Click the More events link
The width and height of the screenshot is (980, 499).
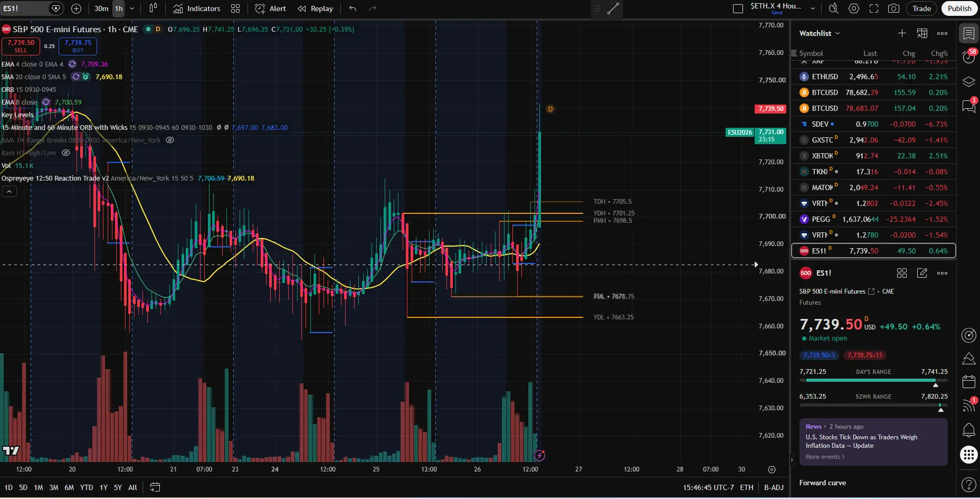(824, 457)
